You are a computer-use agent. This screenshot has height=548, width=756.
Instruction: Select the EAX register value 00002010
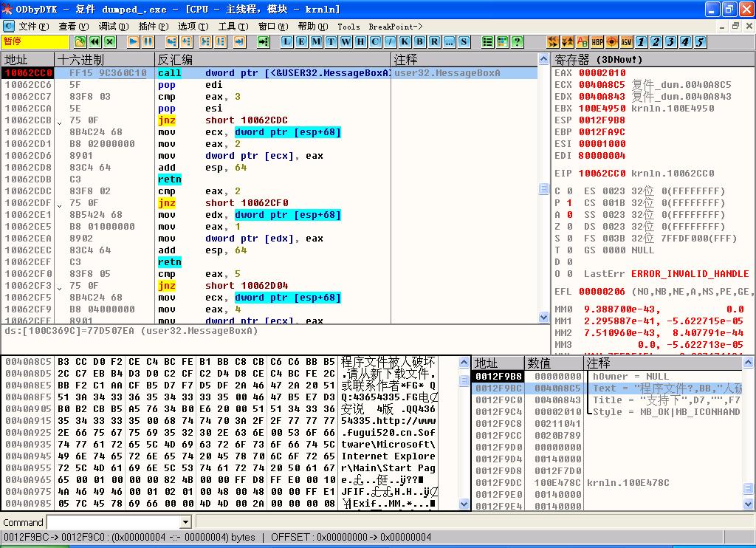click(602, 73)
